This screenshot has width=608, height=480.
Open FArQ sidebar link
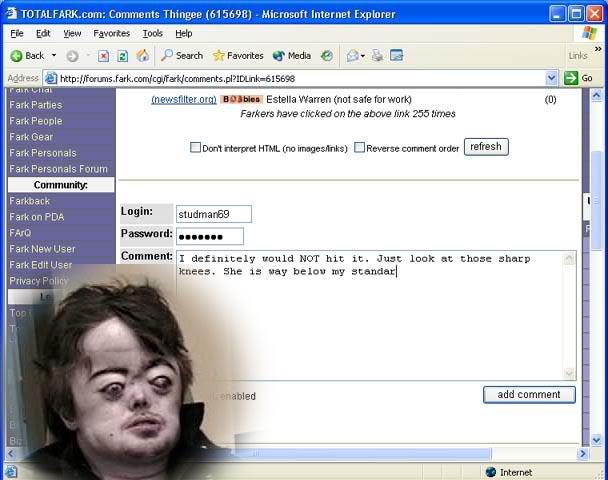tap(20, 233)
